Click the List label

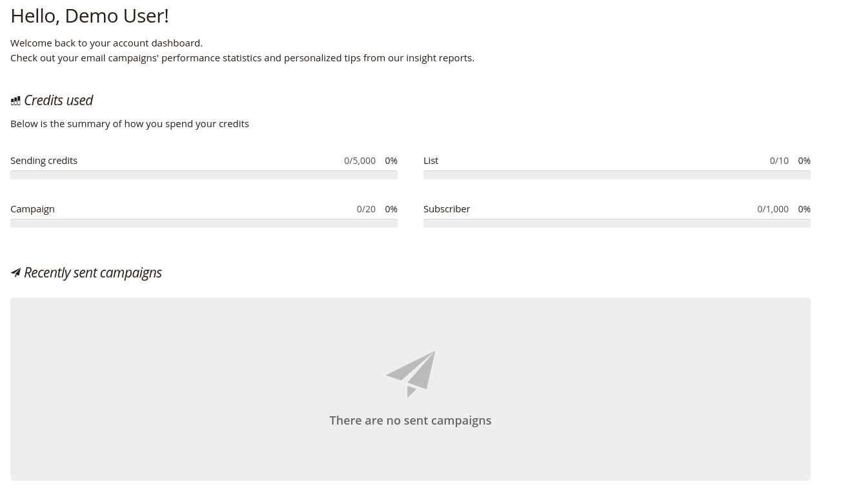coord(431,160)
